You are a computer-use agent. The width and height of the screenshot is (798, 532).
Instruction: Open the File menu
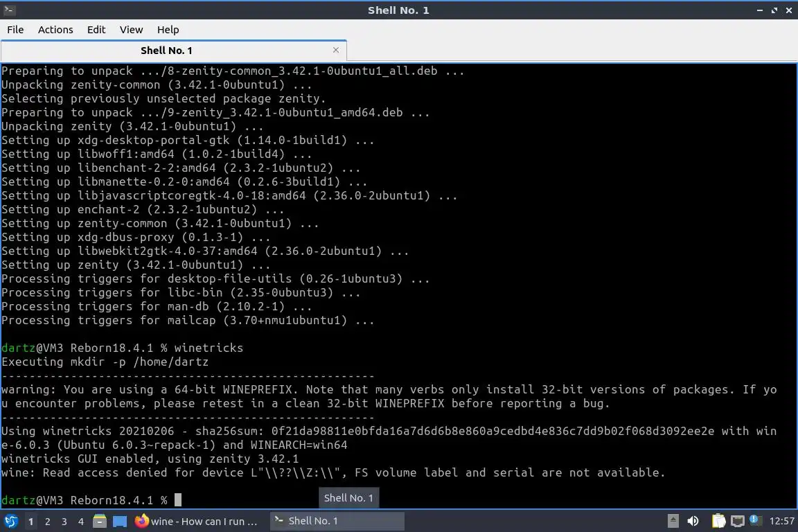15,30
